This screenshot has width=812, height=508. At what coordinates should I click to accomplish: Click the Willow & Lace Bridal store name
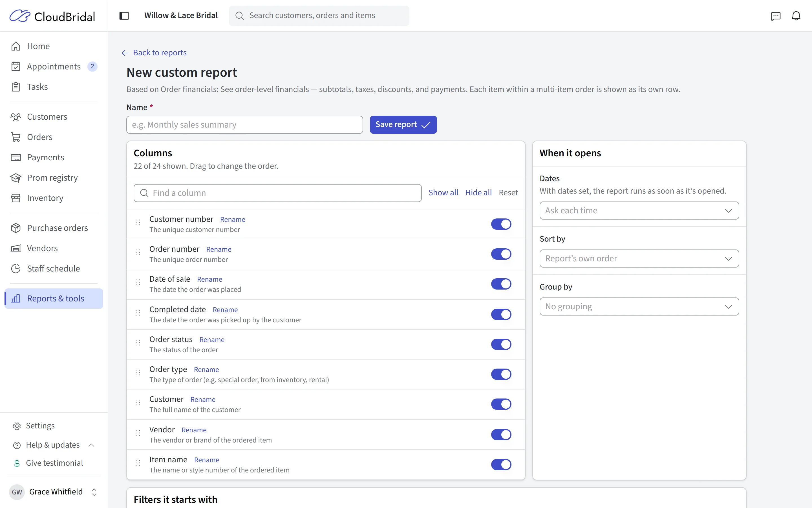coord(181,16)
